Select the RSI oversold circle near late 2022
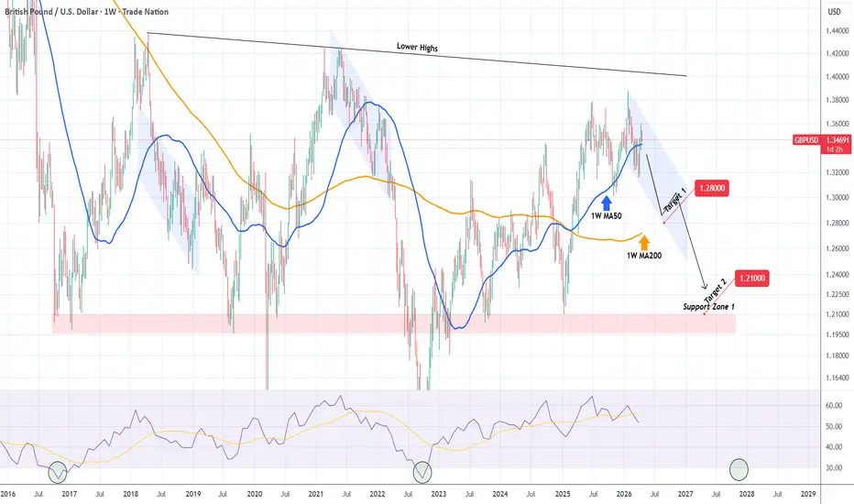Screen dimensions: 854x504 pos(422,472)
